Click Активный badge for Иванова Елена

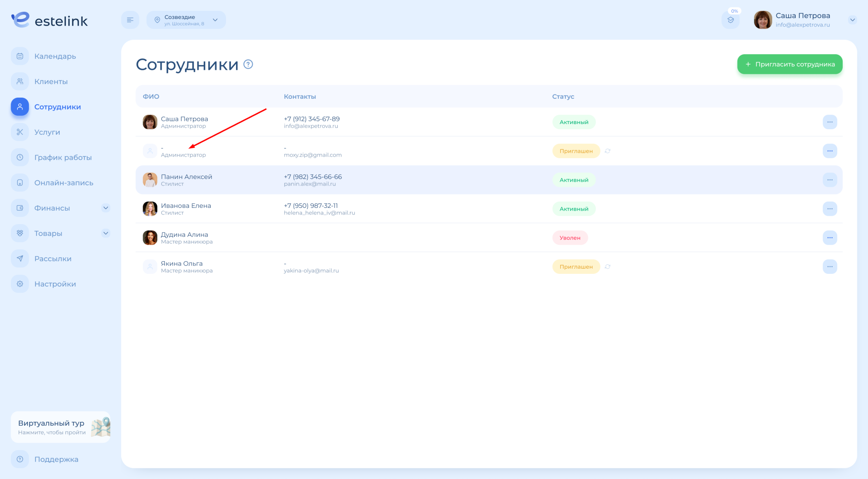tap(574, 209)
